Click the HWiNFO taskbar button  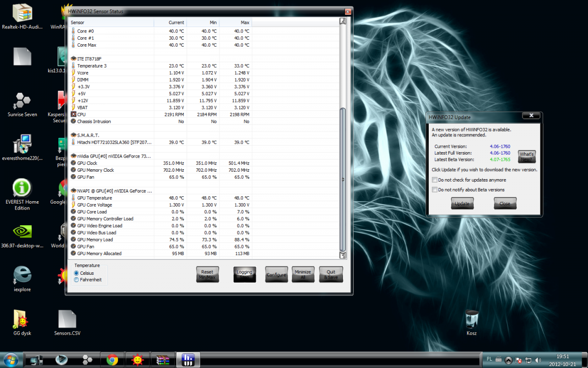187,360
